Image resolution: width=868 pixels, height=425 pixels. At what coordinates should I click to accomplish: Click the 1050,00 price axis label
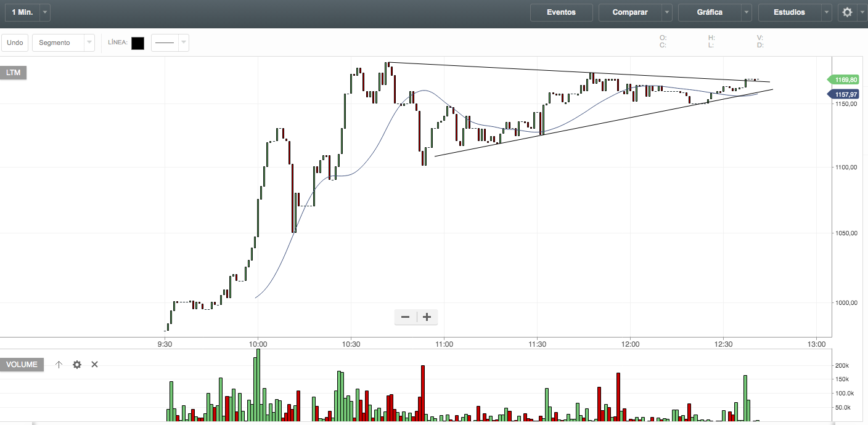coord(848,233)
